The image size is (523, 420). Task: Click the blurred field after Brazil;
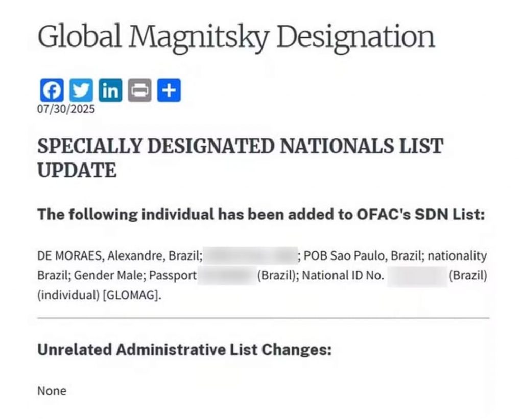pos(250,256)
